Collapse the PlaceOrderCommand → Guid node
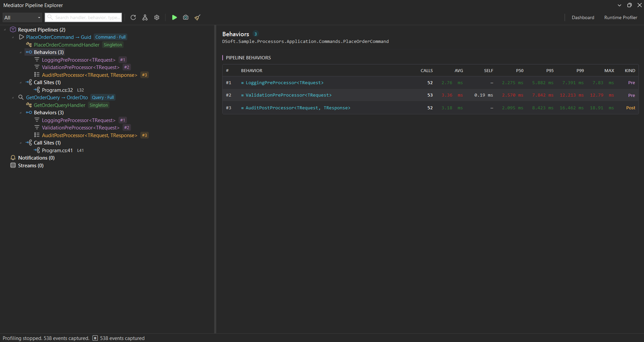The height and width of the screenshot is (342, 644). tap(13, 37)
